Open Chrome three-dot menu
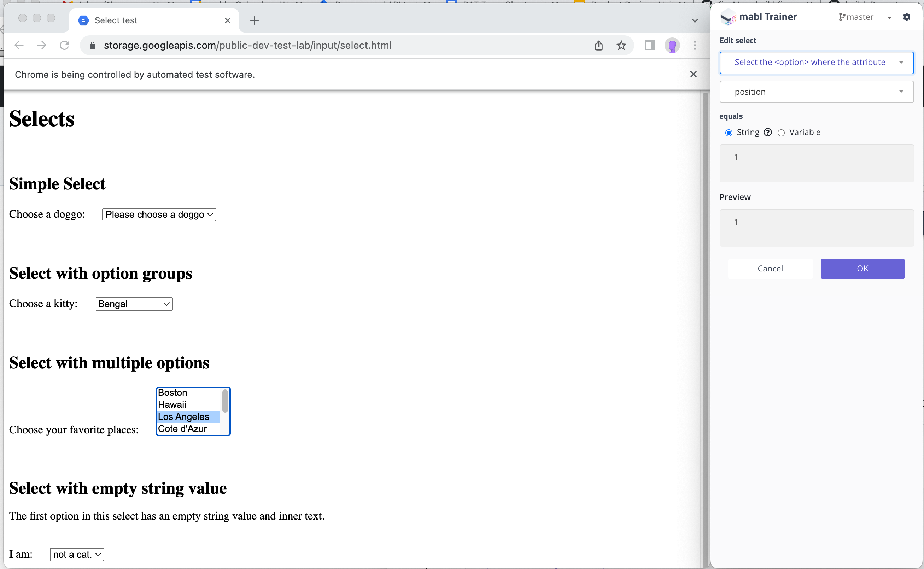924x569 pixels. click(694, 46)
